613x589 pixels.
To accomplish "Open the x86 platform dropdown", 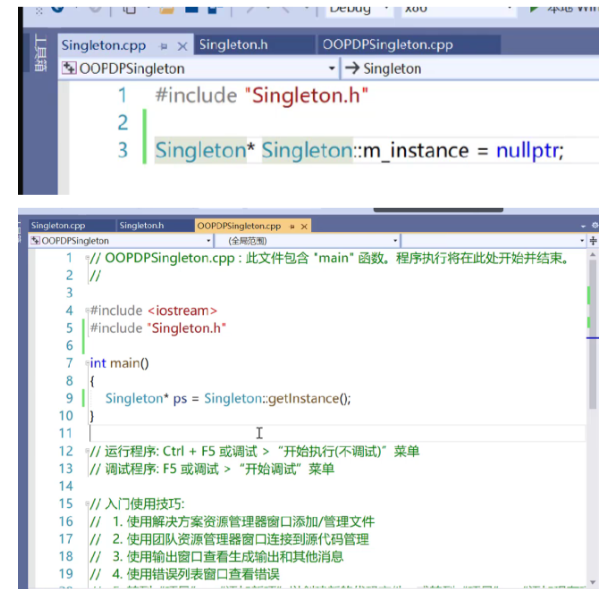I will click(x=458, y=10).
